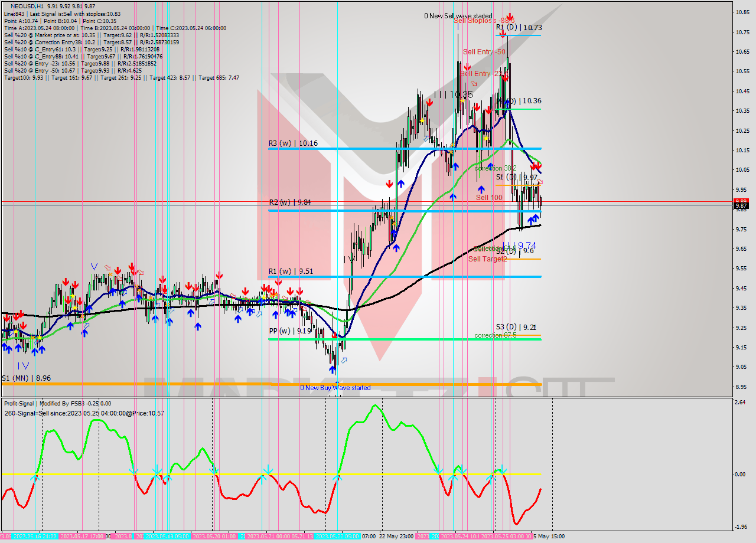756x543 pixels.
Task: Click the 'PP (w) | 9.19' pivot label
Action: point(290,331)
